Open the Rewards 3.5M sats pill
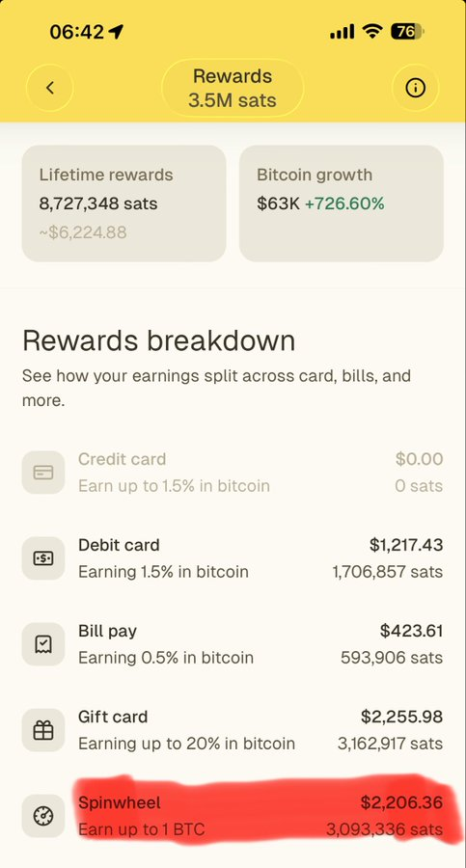The height and width of the screenshot is (868, 466). click(x=233, y=88)
